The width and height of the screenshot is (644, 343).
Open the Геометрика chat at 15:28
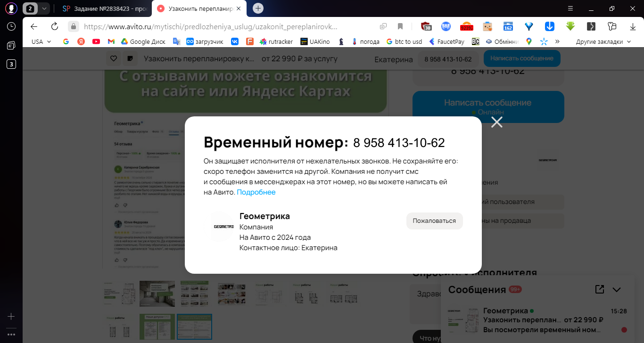[538, 320]
